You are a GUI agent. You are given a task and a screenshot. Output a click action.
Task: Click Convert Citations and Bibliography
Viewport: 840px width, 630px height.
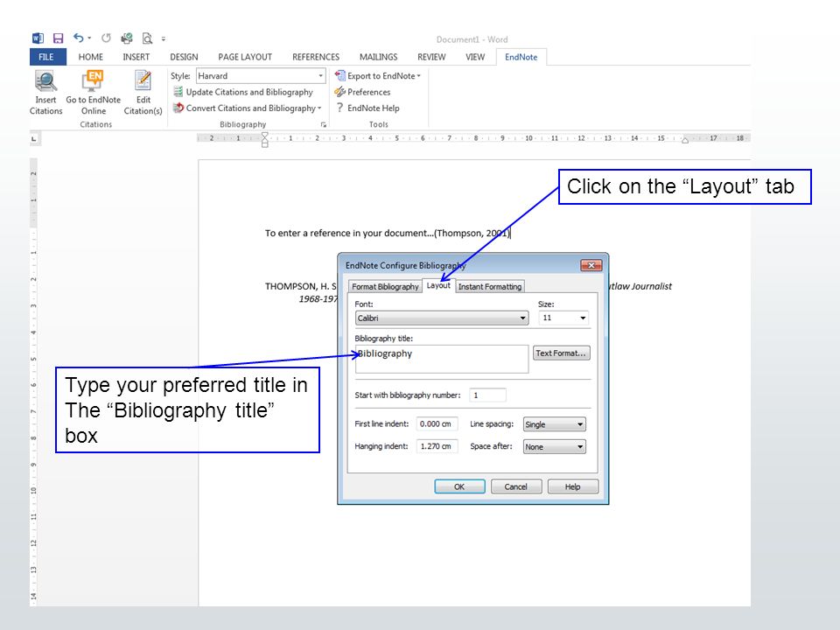[247, 108]
